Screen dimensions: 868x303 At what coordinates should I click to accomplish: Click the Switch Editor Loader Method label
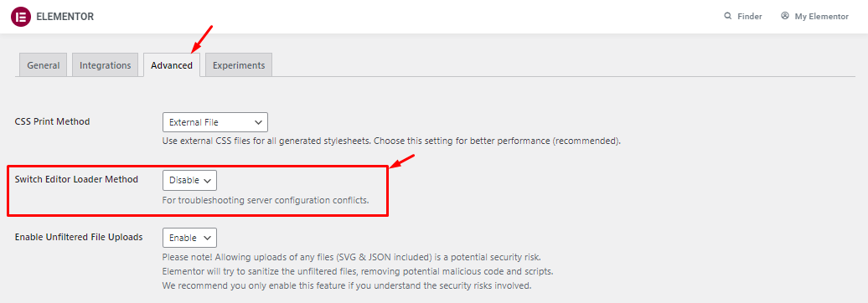pos(76,179)
